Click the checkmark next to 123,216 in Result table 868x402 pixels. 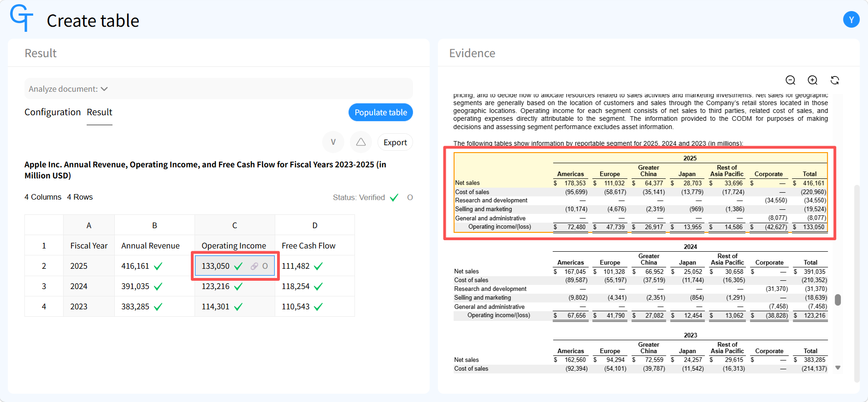coord(238,286)
